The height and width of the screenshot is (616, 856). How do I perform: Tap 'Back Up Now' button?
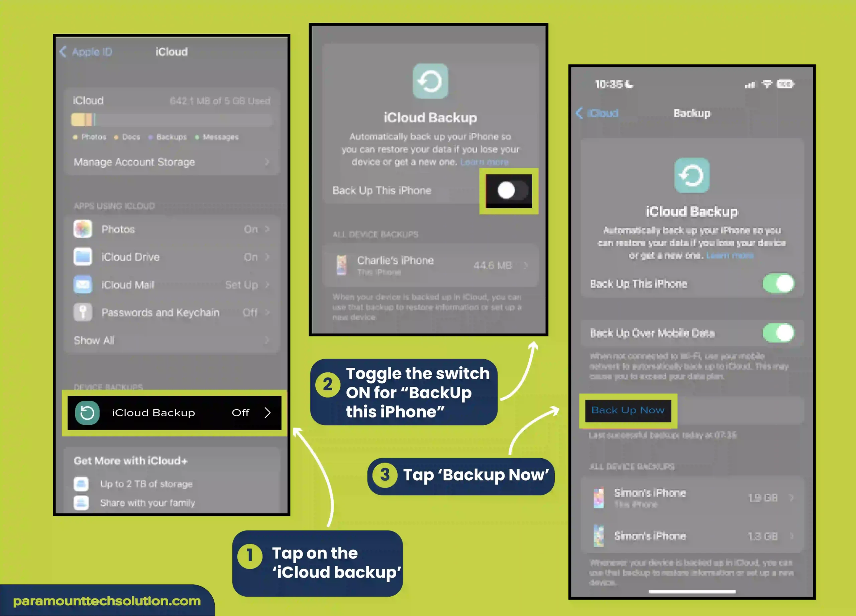[x=627, y=409]
